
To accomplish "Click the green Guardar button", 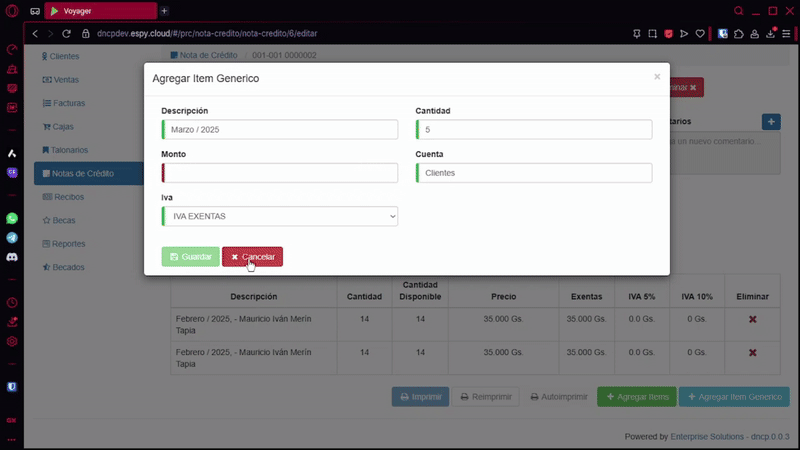I will point(190,257).
